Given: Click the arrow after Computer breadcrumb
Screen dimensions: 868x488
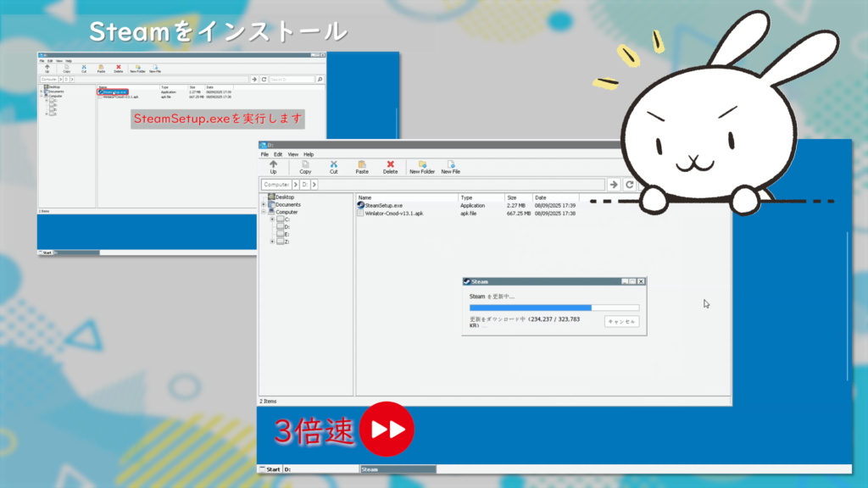Looking at the screenshot, I should tap(296, 185).
